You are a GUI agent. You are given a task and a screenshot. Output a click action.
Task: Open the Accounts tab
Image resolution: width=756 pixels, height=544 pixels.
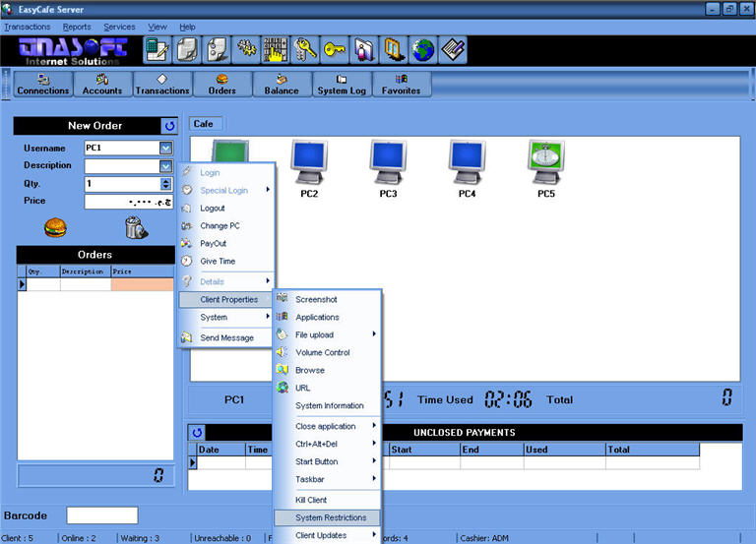[102, 85]
